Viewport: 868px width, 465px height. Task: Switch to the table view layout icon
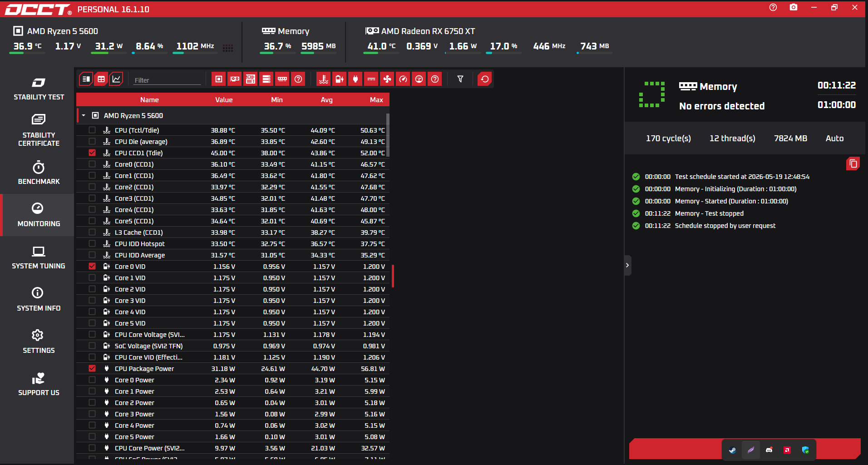(101, 79)
